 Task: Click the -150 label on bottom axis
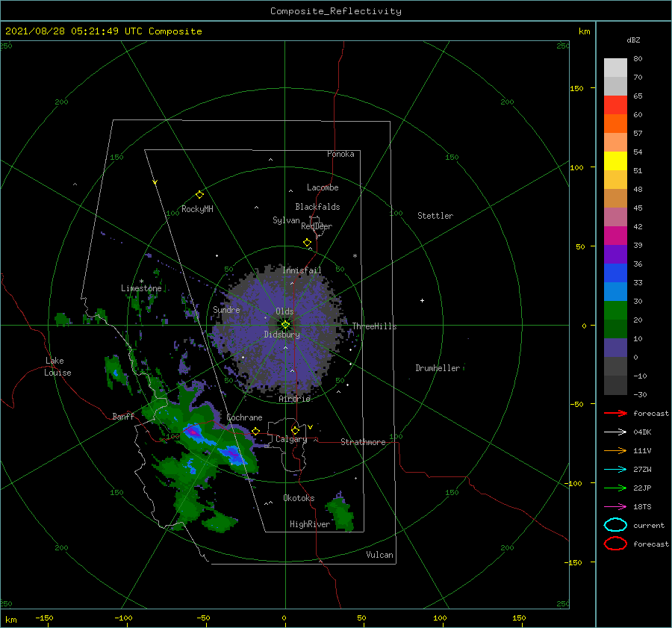click(x=44, y=618)
